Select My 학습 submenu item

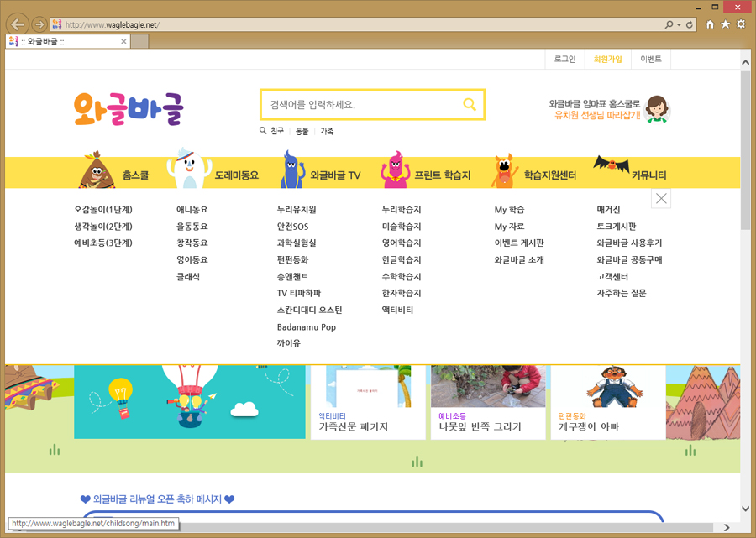tap(509, 210)
